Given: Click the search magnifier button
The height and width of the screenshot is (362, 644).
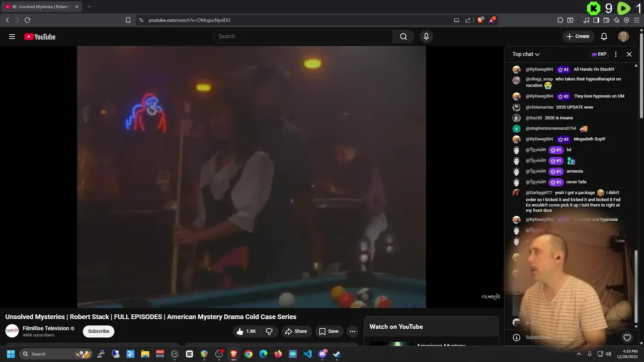Looking at the screenshot, I should click(x=404, y=36).
